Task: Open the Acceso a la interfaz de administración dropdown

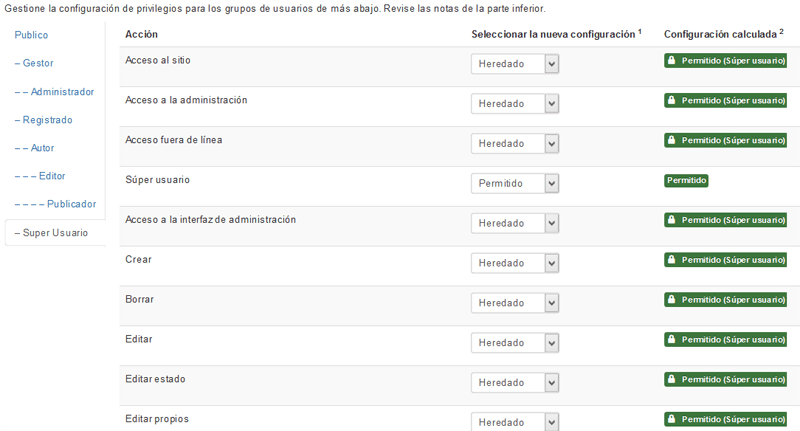Action: (515, 223)
